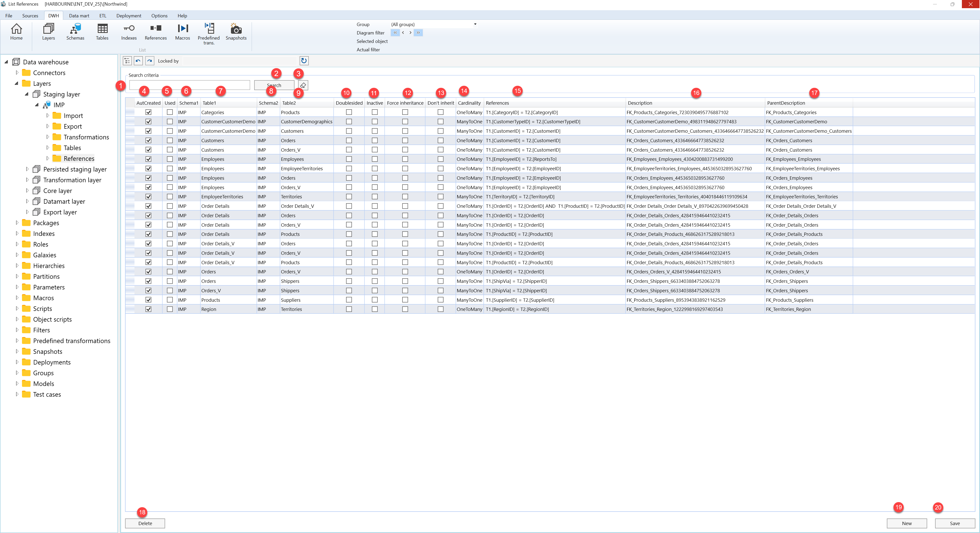Screen dimensions: 980x533
Task: Switch to the Data mart tab
Action: (79, 16)
